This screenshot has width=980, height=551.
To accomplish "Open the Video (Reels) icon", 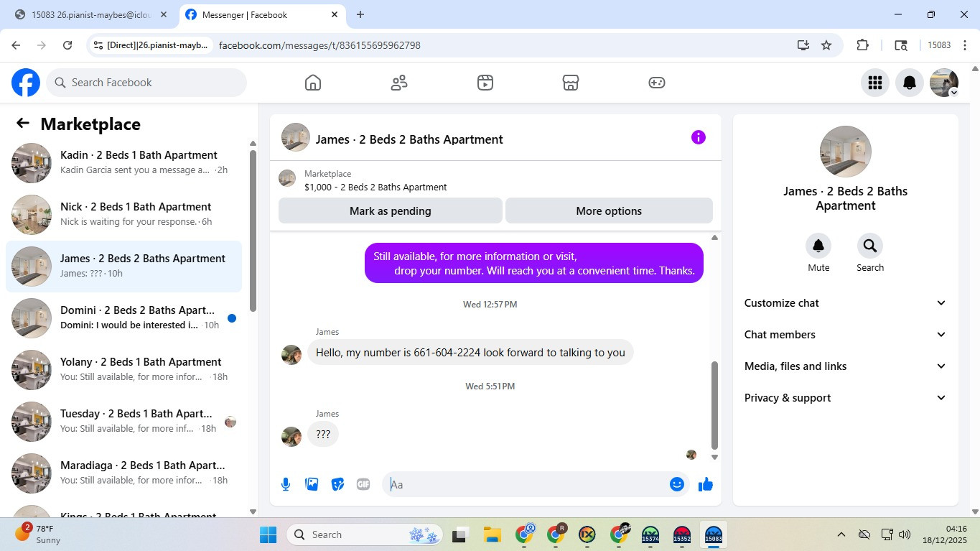I will coord(485,83).
